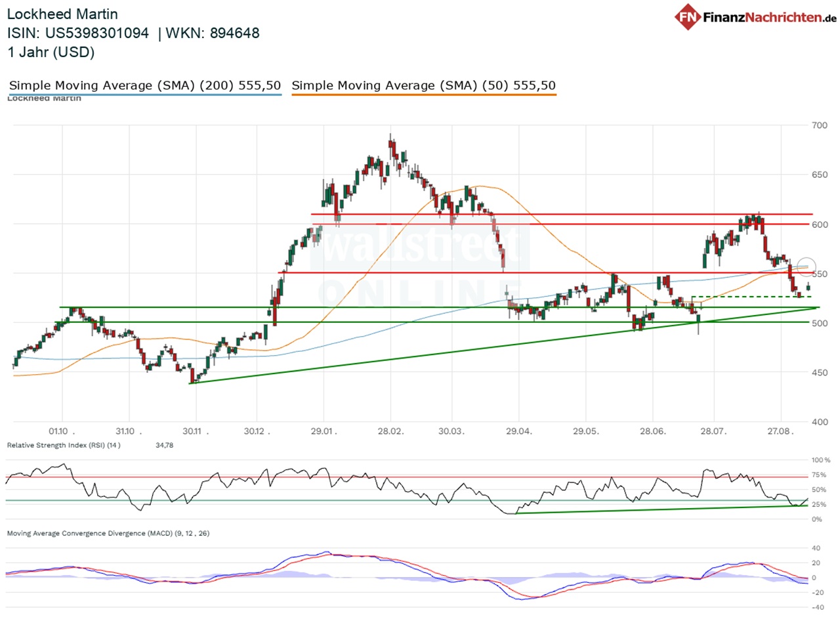Click the Lockheed Martin title text
The height and width of the screenshot is (617, 840).
pos(62,13)
